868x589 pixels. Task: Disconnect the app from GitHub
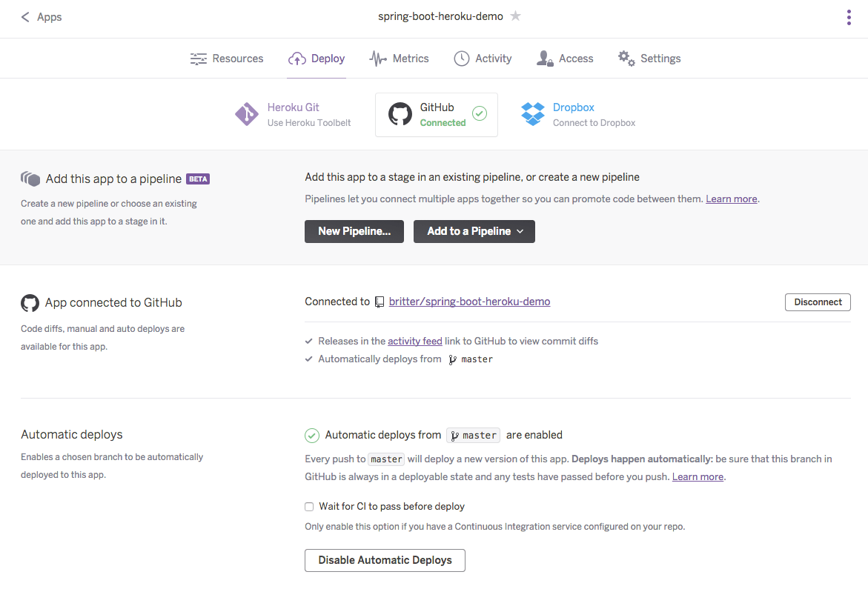click(x=818, y=302)
